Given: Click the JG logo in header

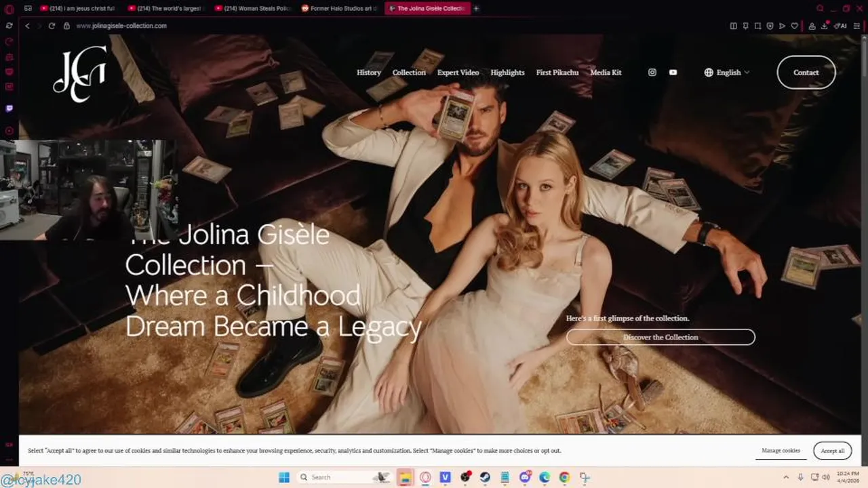Looking at the screenshot, I should (80, 74).
